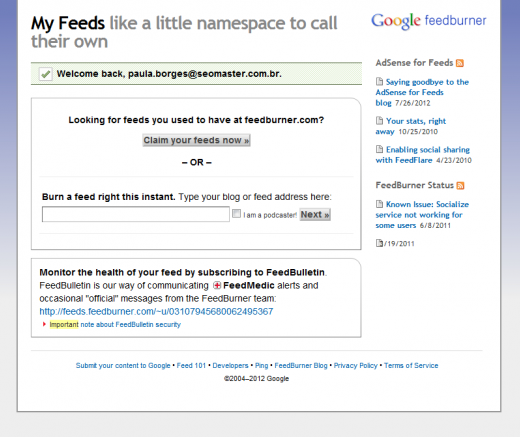The image size is (520, 437).
Task: Click document icon beside Your stats post
Action: click(379, 120)
